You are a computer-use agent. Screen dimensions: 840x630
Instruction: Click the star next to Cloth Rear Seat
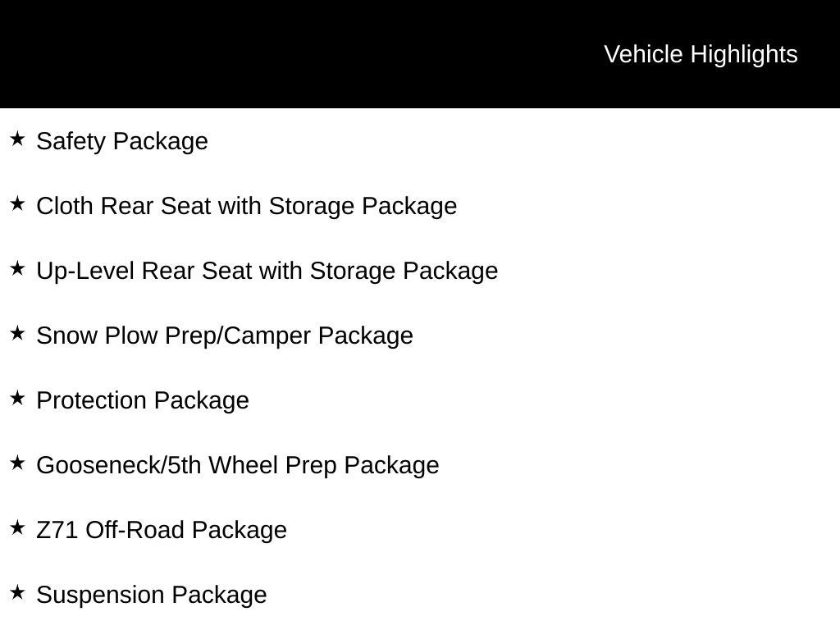18,203
